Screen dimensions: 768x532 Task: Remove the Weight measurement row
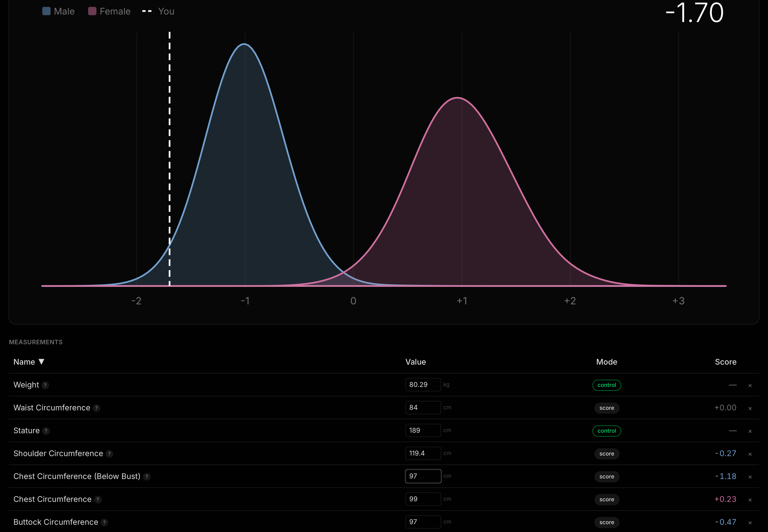[x=750, y=386]
